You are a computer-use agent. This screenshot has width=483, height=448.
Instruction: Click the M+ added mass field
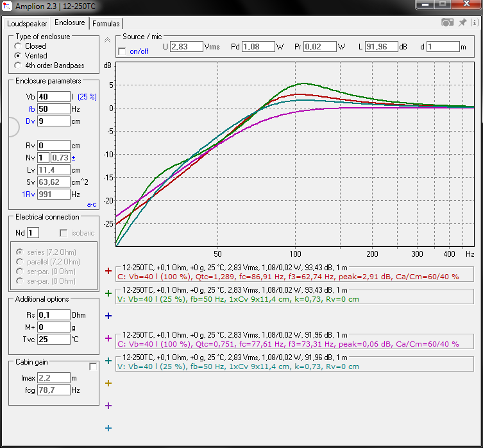click(54, 327)
